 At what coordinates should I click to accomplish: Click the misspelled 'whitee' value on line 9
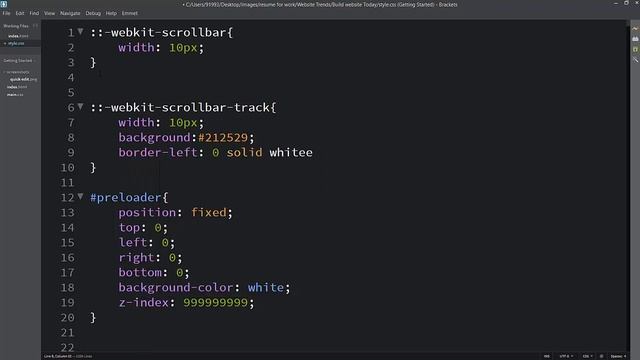[x=291, y=153]
